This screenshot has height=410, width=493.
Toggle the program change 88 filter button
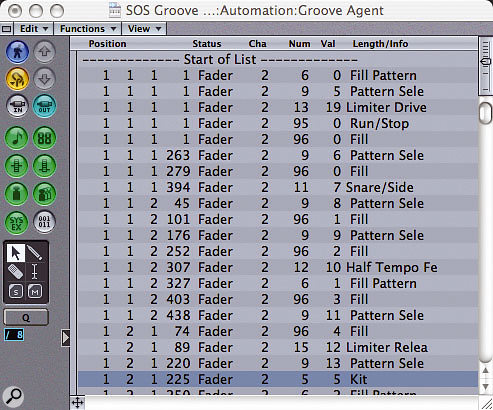(x=44, y=138)
